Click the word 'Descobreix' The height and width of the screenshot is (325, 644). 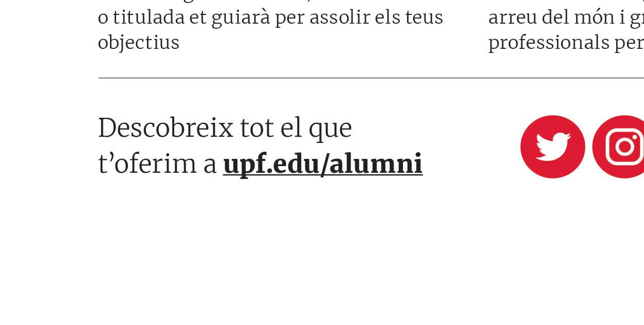click(x=165, y=128)
